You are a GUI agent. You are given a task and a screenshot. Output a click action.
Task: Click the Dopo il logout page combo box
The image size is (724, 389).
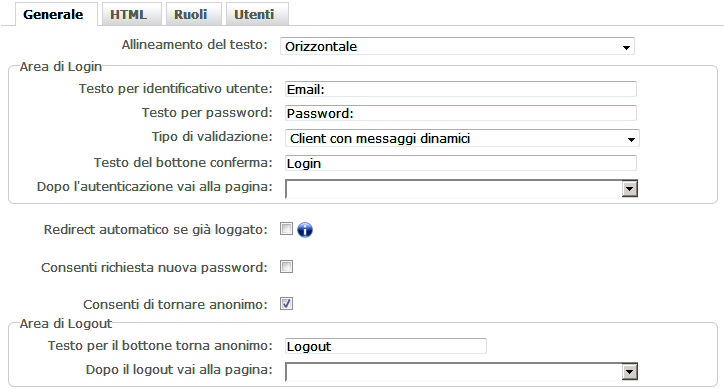461,371
